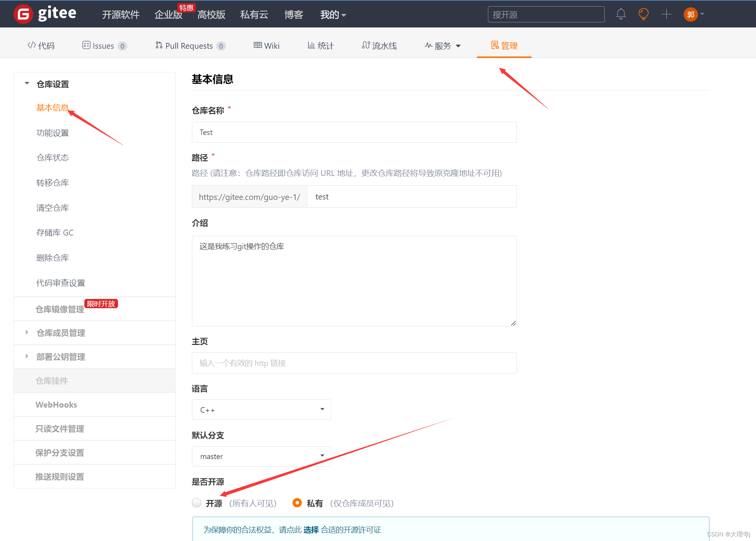Open the 代码 code tab
This screenshot has width=756, height=541.
[x=41, y=46]
